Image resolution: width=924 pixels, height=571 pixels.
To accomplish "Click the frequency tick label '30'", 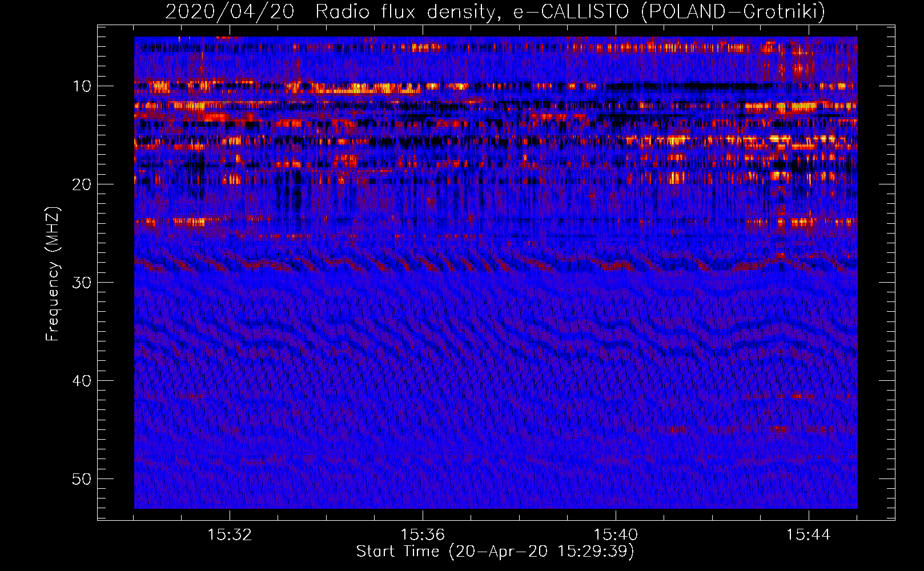I will (82, 283).
